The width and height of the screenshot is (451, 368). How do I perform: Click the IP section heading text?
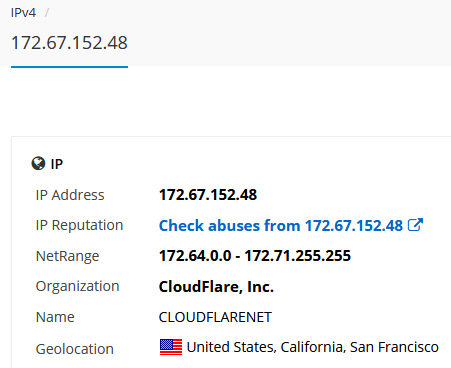tap(57, 164)
